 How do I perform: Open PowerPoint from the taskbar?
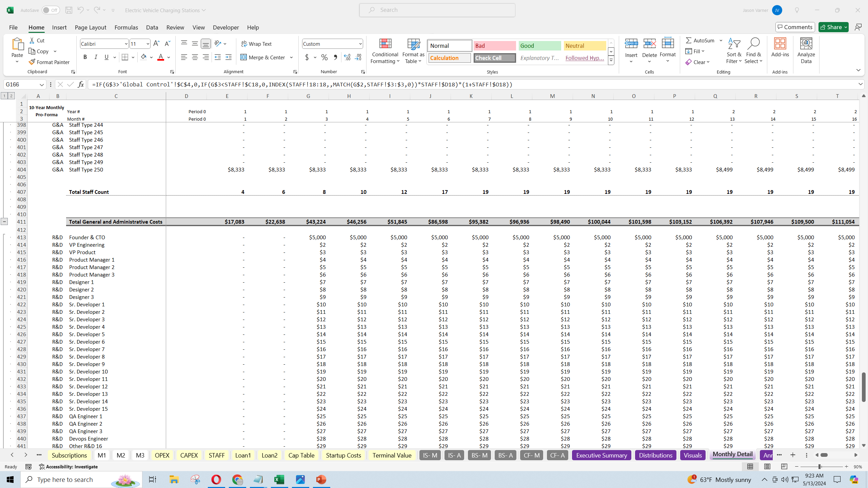(x=321, y=480)
